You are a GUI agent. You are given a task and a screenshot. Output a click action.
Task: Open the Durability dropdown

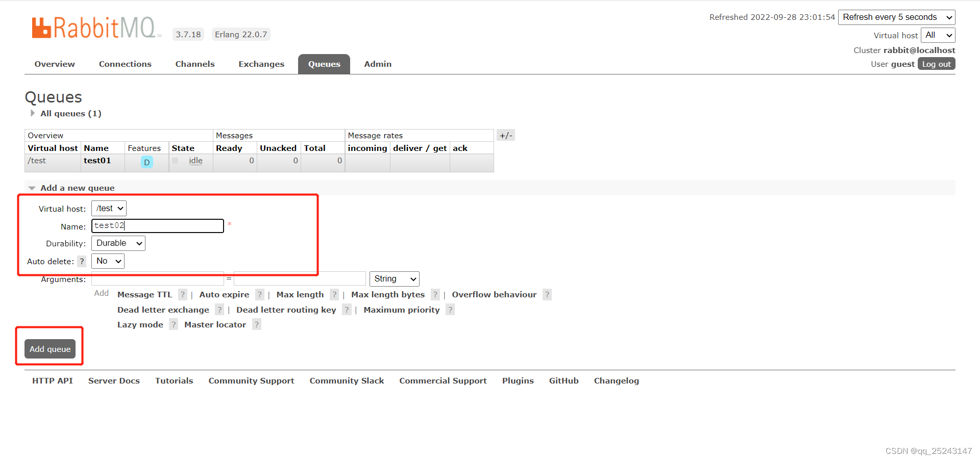pos(118,243)
